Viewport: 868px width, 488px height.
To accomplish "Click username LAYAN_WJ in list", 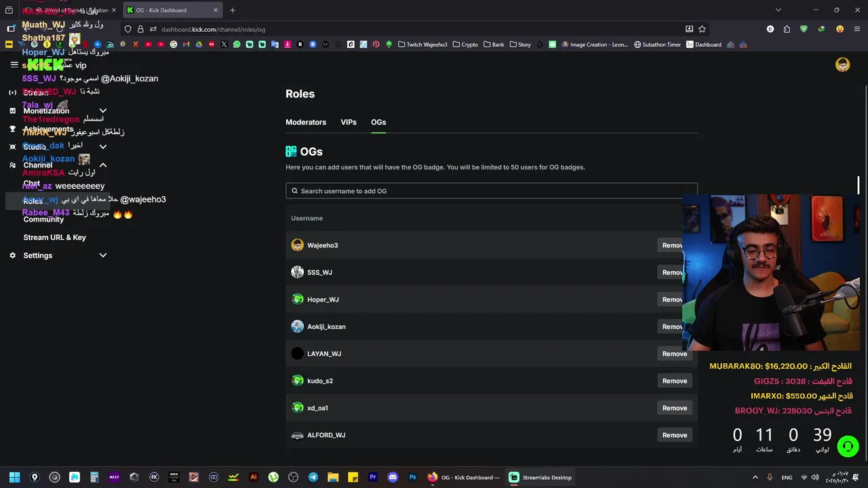I will pos(324,354).
